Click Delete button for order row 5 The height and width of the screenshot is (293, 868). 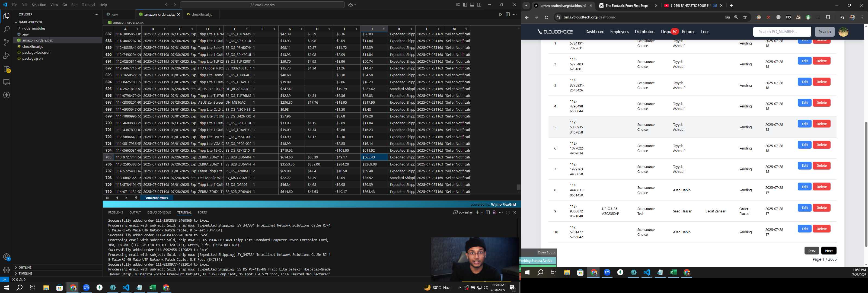point(821,124)
